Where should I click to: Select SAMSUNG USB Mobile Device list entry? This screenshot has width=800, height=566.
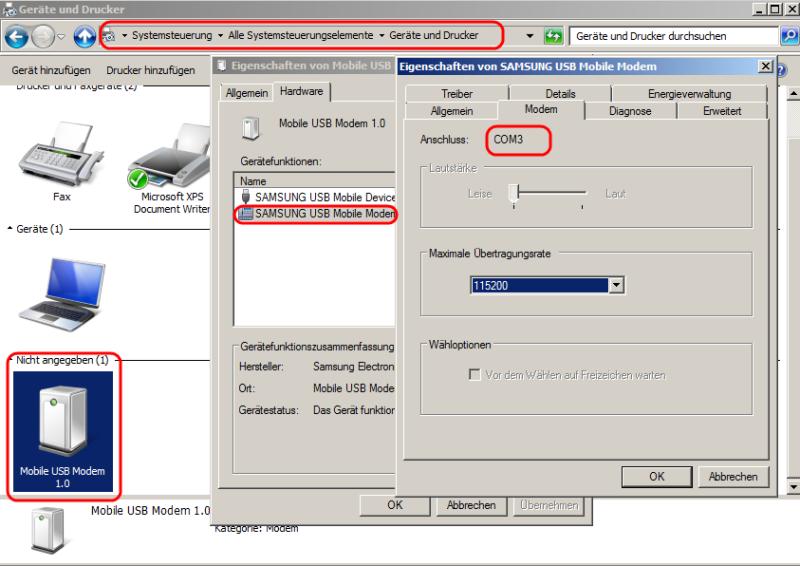point(316,197)
